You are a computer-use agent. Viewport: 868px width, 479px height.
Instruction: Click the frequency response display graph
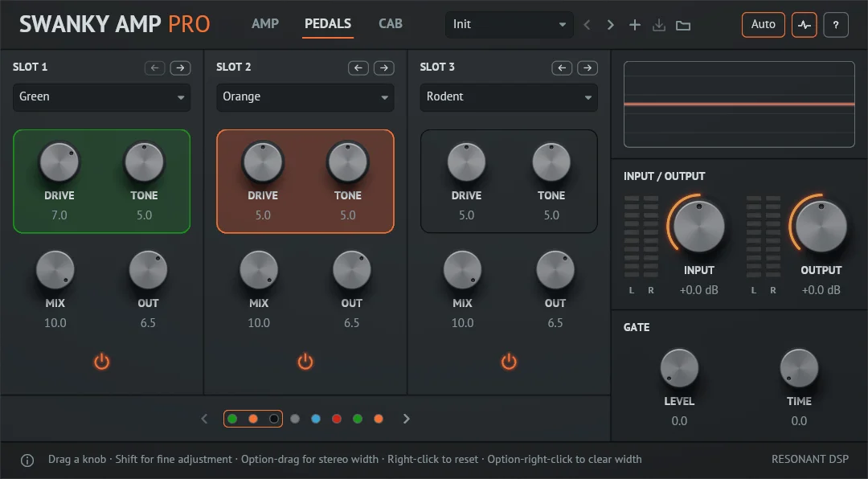point(739,104)
